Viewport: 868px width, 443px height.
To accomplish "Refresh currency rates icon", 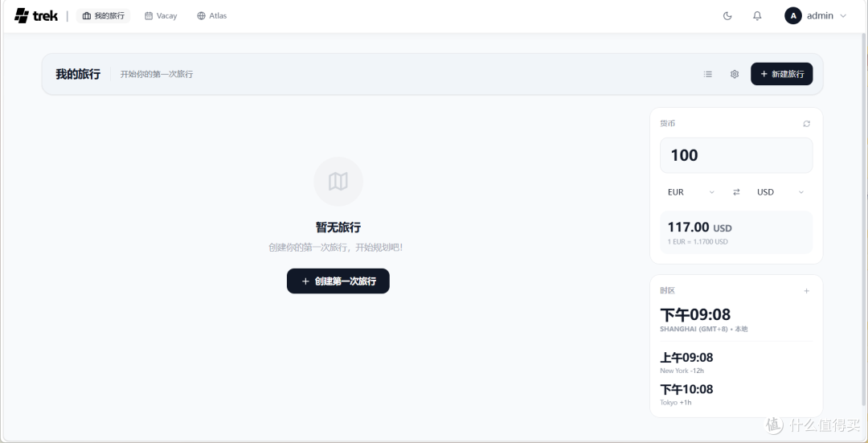I will point(807,124).
